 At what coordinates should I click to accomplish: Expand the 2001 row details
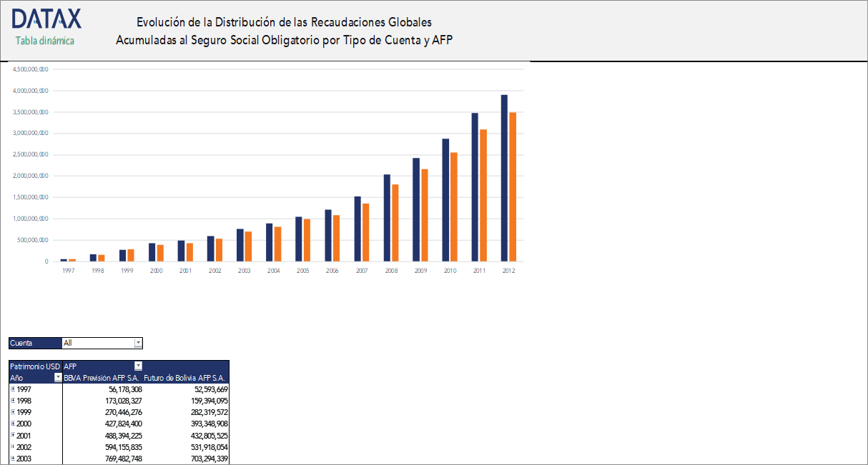click(x=13, y=435)
